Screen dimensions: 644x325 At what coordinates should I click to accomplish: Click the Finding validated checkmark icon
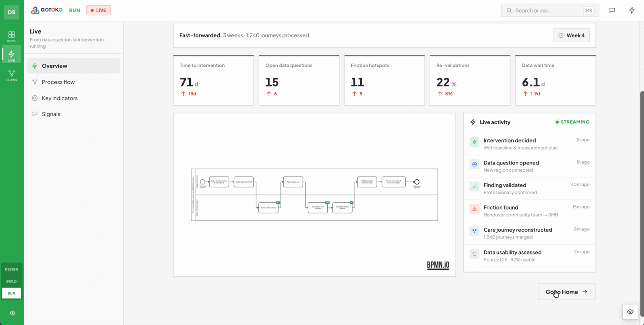click(x=475, y=187)
